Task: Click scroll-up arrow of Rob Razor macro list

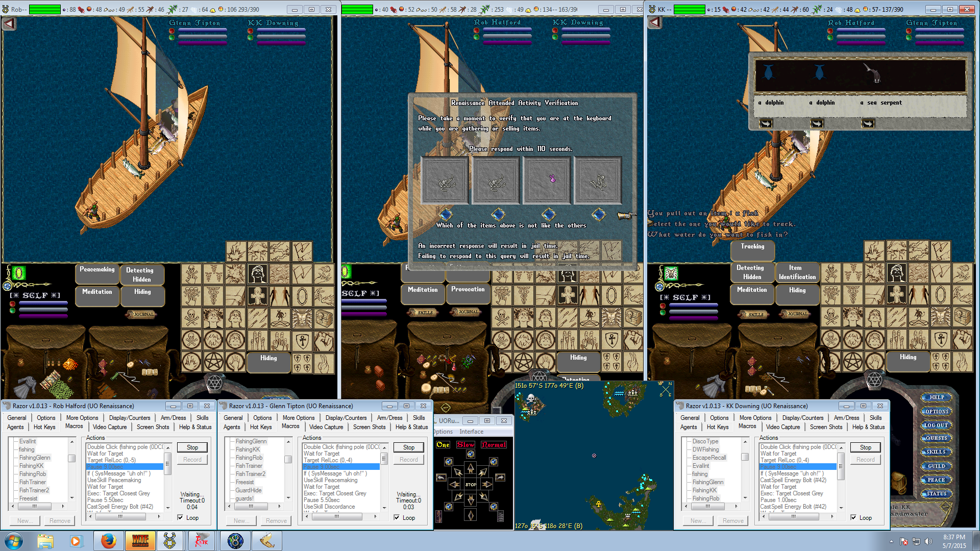Action: (72, 442)
